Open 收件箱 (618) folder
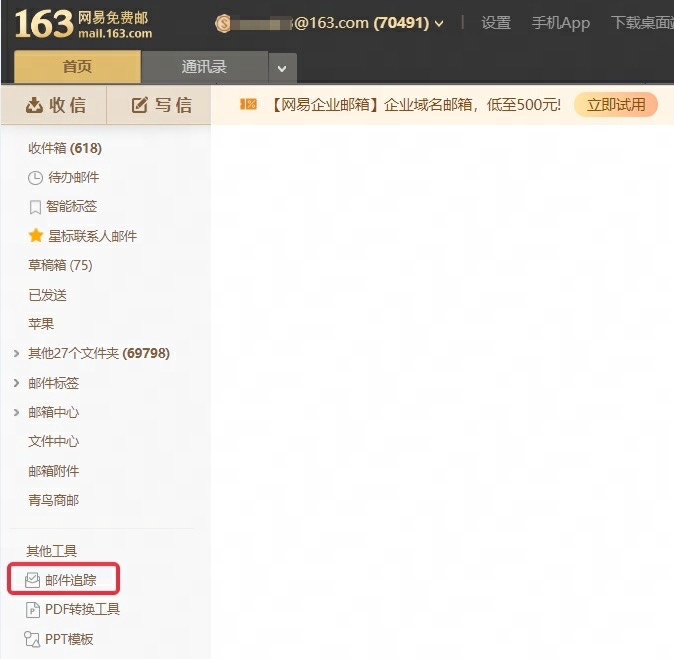Viewport: 674px width, 659px height. pyautogui.click(x=65, y=148)
